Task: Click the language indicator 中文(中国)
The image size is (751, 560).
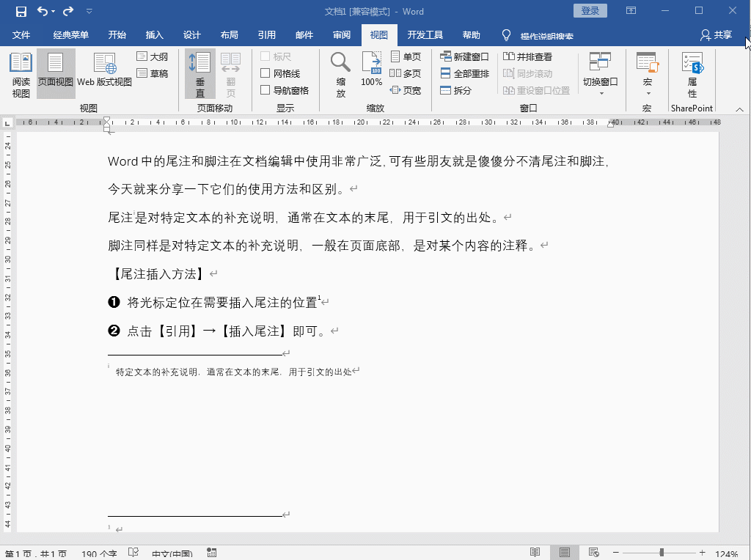Action: click(172, 554)
